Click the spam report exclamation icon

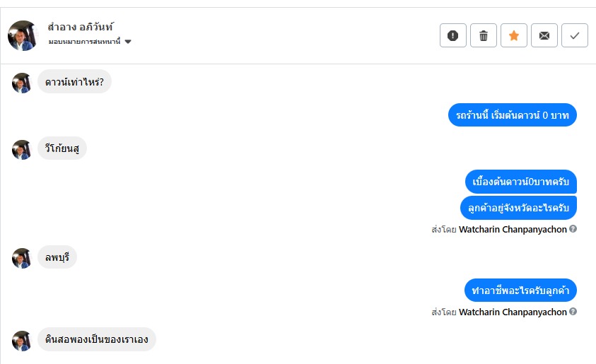(453, 35)
